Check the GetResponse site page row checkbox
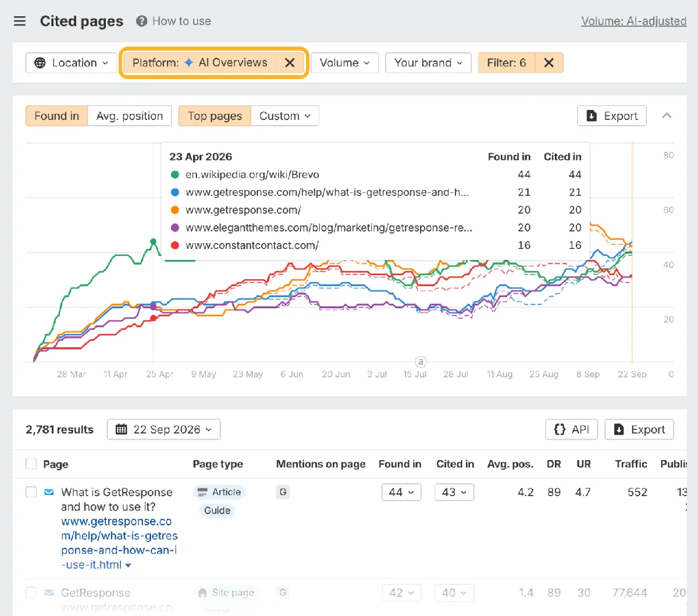Viewport: 698px width, 616px height. [x=31, y=593]
